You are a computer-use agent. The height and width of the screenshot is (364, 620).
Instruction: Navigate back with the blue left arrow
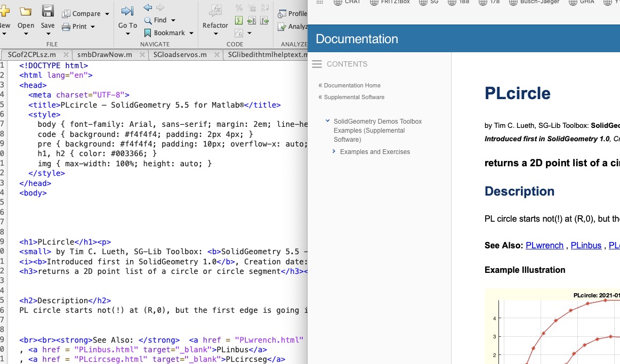(x=148, y=7)
